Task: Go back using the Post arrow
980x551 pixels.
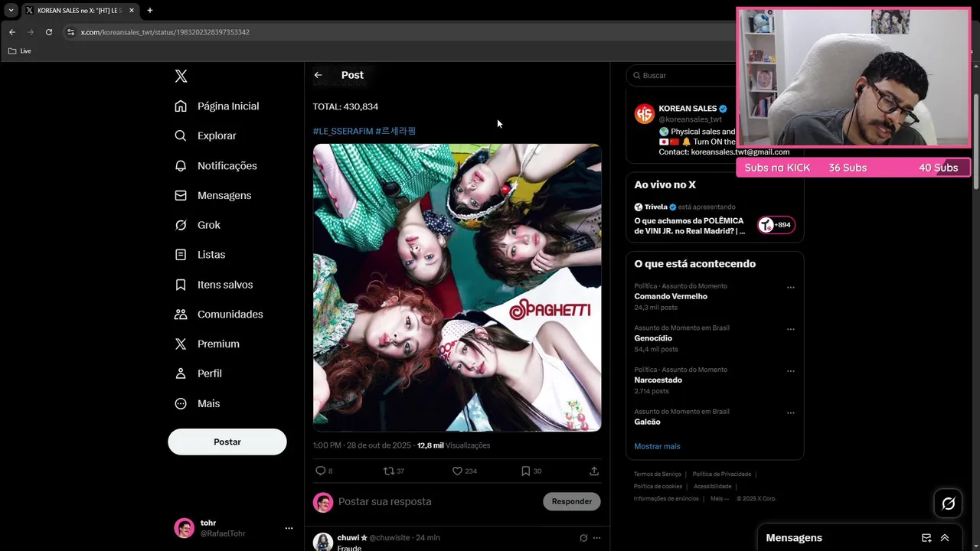Action: pyautogui.click(x=318, y=75)
